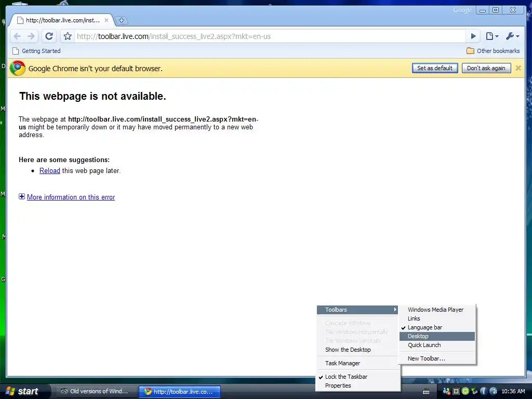Click the Windows Start button

(23, 391)
